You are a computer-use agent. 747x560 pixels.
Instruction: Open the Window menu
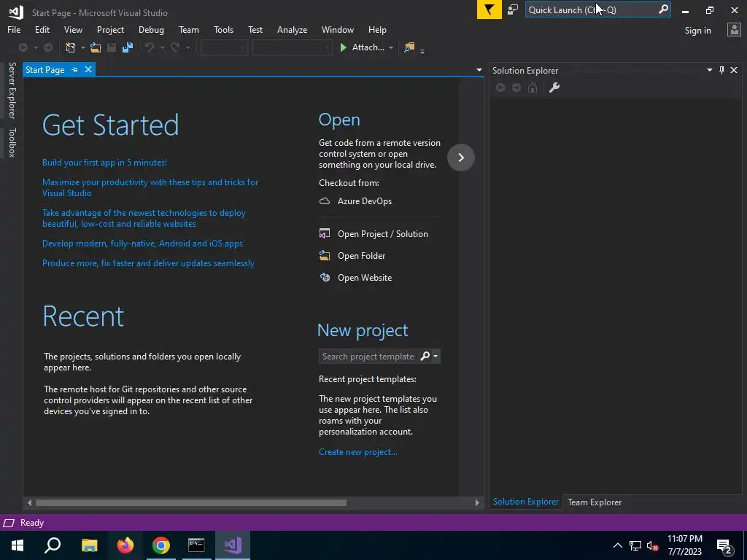(x=337, y=30)
